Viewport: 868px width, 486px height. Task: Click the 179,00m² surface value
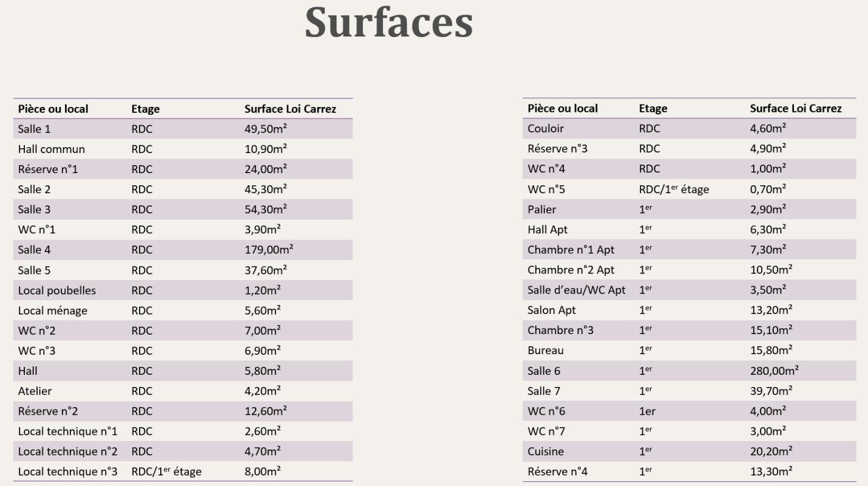(x=270, y=250)
